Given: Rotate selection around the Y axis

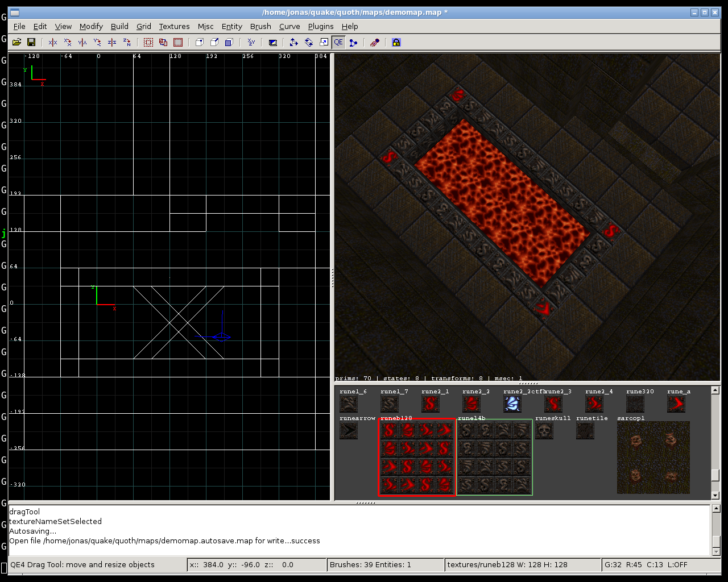Looking at the screenshot, I should (x=97, y=42).
